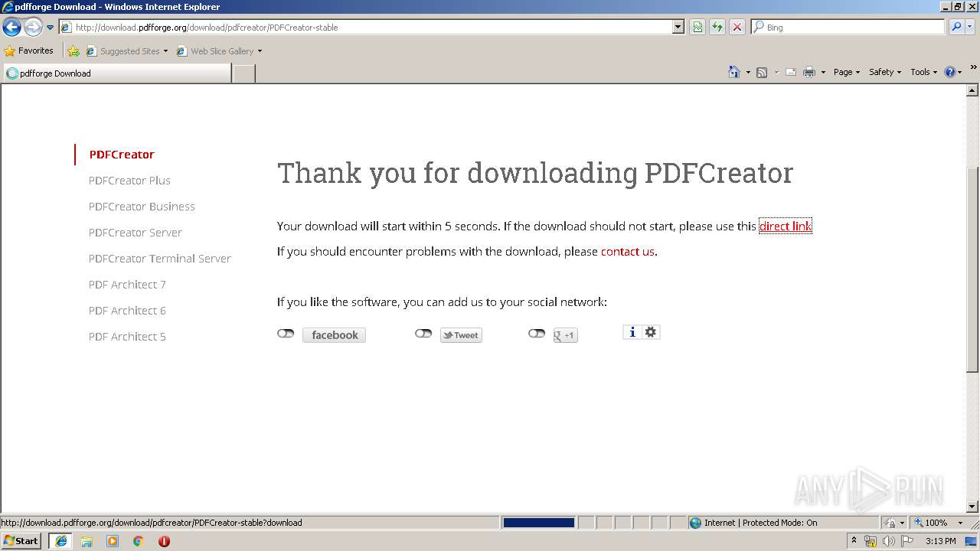Open the Windows Explorer folder taskbar icon
The image size is (980, 551).
87,541
